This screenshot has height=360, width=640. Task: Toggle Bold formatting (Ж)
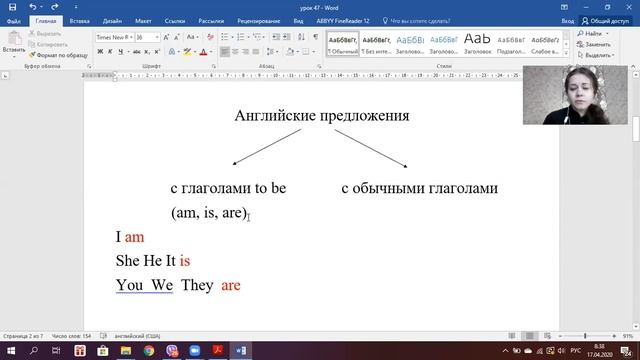tap(100, 52)
